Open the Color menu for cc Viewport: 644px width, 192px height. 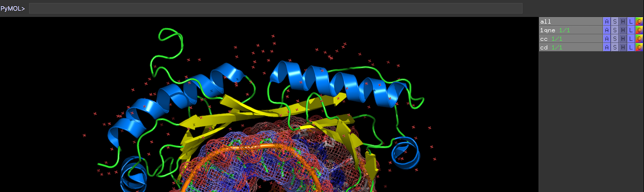click(x=639, y=38)
